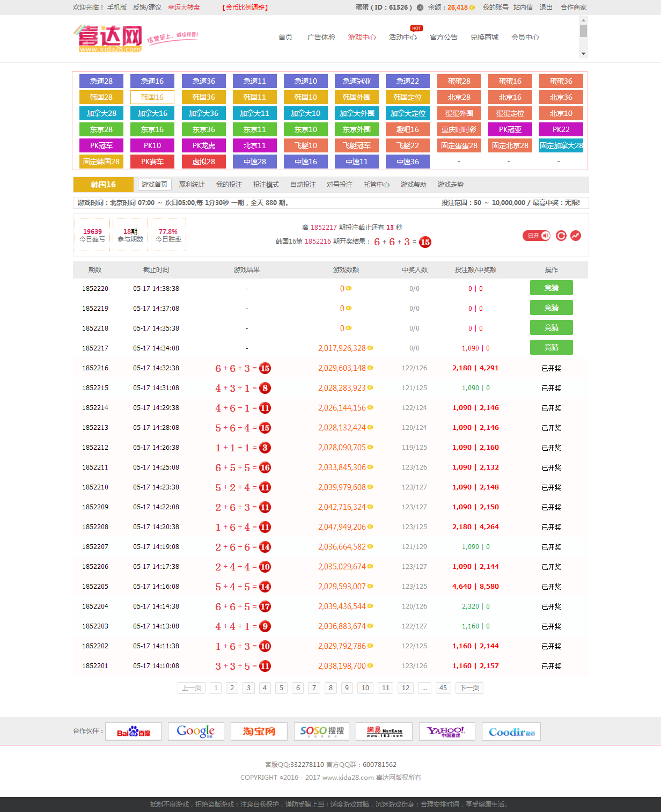Image resolution: width=661 pixels, height=812 pixels.
Task: Open the 游戏走势 tab
Action: (450, 185)
